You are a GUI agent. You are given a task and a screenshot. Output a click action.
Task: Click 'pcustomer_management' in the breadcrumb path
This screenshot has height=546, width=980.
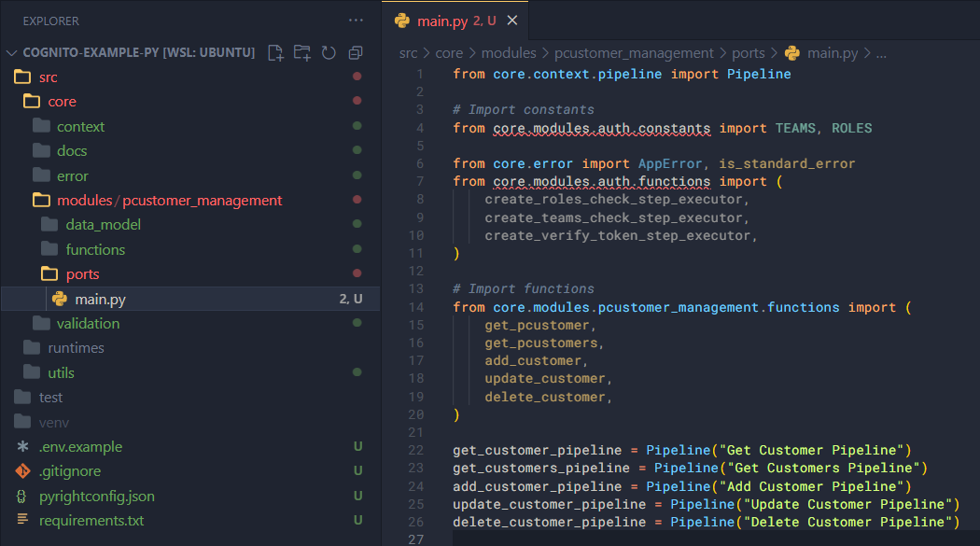pyautogui.click(x=634, y=53)
